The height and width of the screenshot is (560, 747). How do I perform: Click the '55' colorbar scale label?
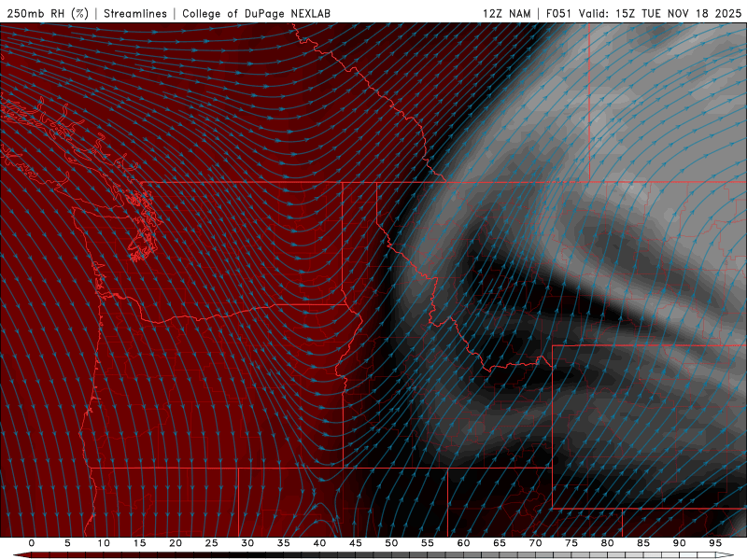(428, 543)
